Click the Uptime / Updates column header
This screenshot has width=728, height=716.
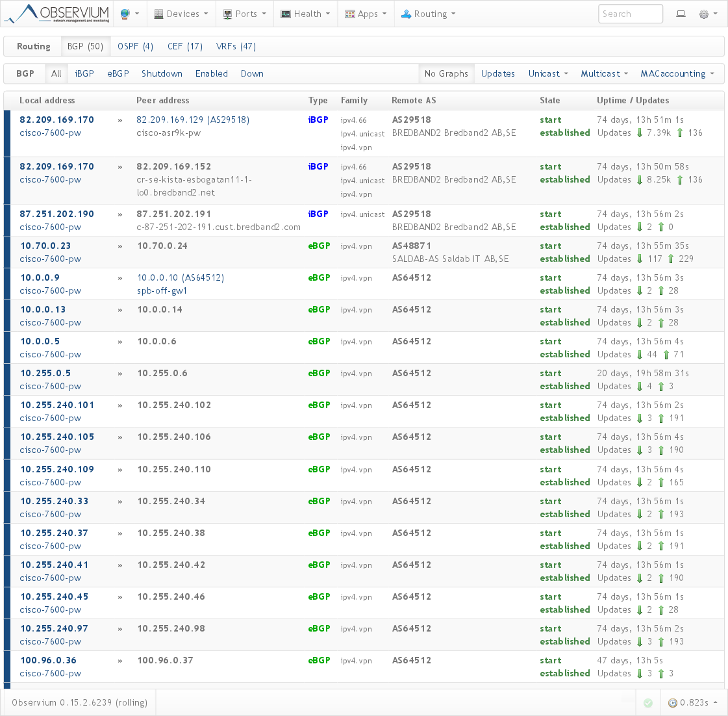(x=633, y=100)
